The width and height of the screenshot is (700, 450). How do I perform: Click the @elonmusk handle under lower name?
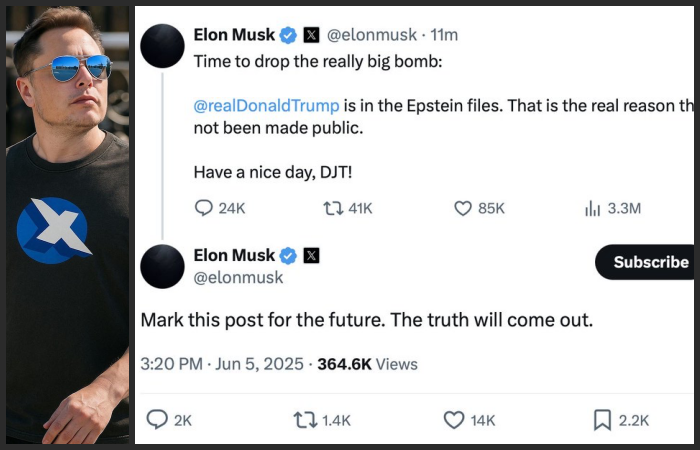(238, 278)
